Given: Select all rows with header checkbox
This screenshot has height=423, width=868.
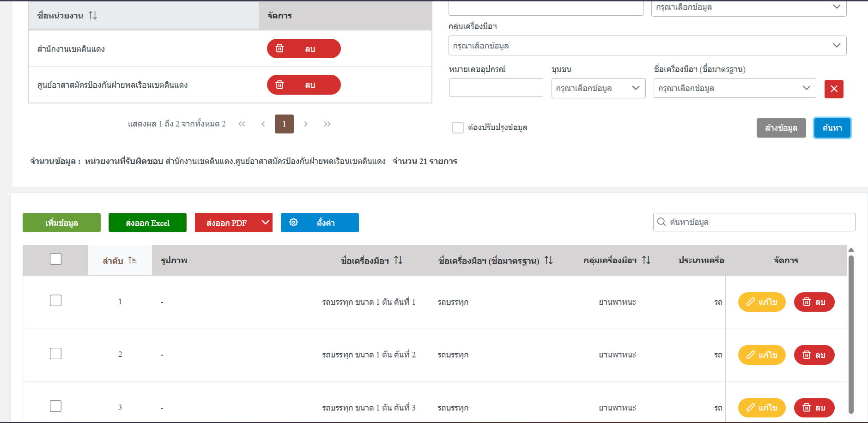Looking at the screenshot, I should [x=55, y=259].
